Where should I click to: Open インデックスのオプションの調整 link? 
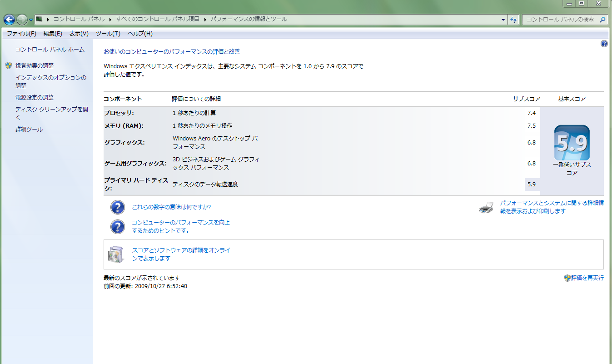[x=51, y=81]
